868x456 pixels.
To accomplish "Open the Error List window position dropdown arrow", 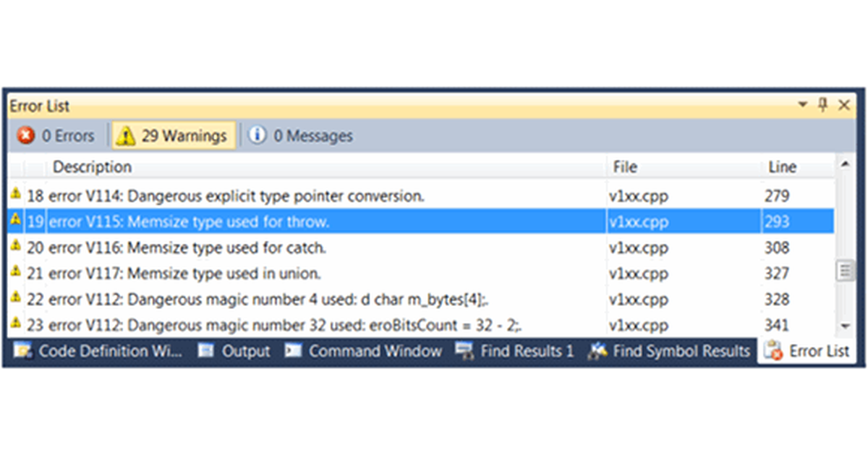I will tap(802, 106).
